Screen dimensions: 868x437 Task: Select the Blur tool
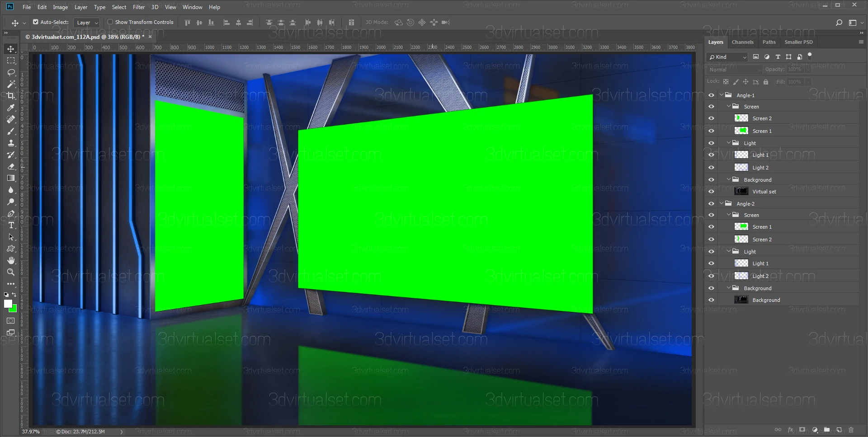tap(11, 190)
